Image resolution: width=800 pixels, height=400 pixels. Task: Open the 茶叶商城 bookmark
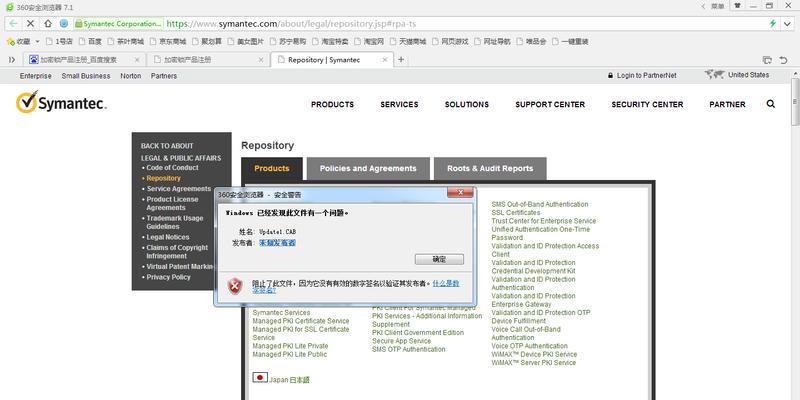coord(126,41)
